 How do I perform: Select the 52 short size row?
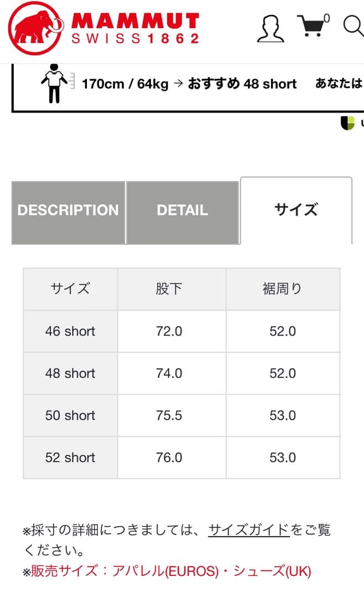click(70, 457)
